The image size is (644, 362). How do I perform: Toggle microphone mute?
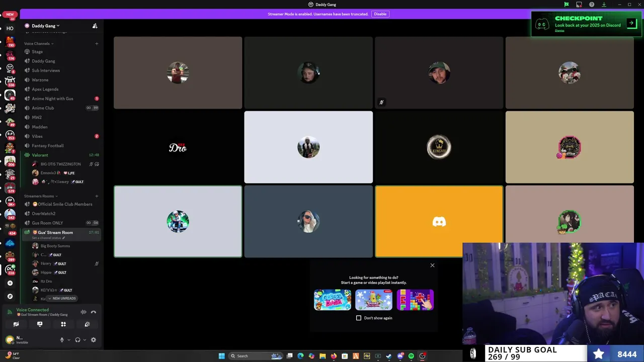(x=62, y=340)
